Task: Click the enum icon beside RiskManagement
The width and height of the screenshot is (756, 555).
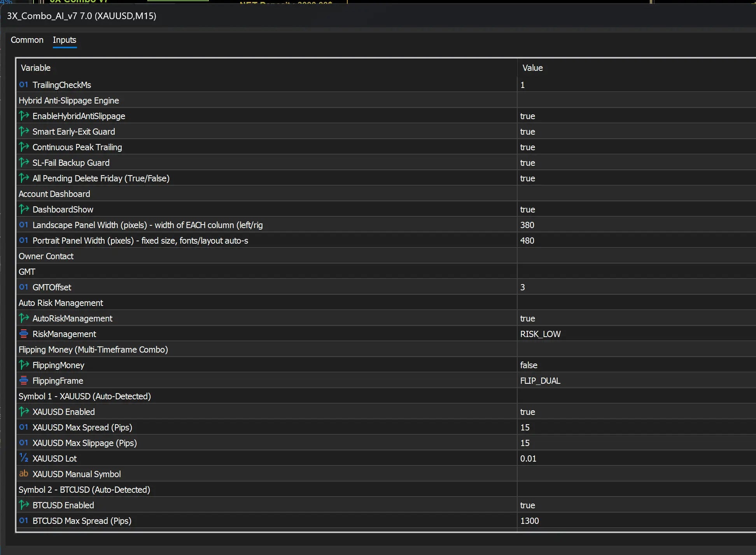Action: [x=24, y=334]
